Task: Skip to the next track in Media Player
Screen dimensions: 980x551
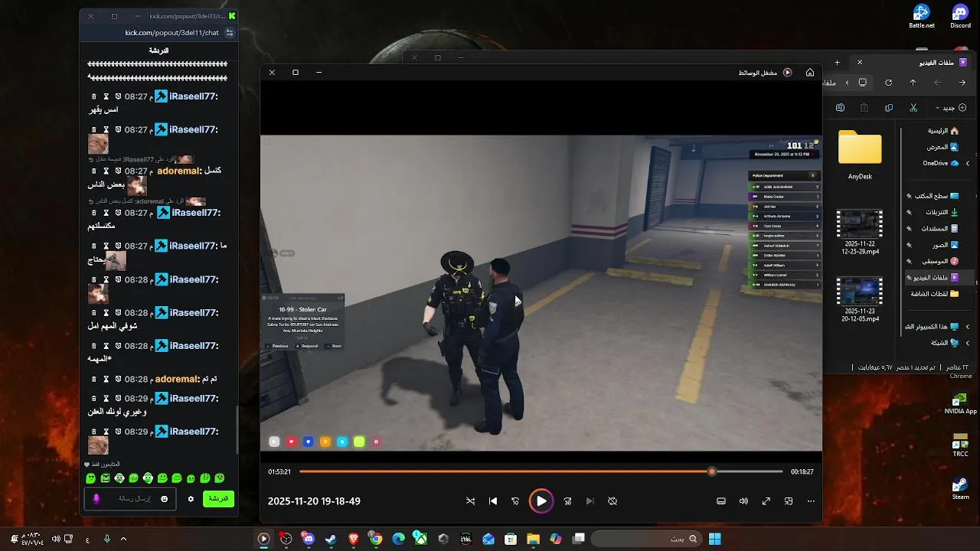Action: tap(590, 501)
